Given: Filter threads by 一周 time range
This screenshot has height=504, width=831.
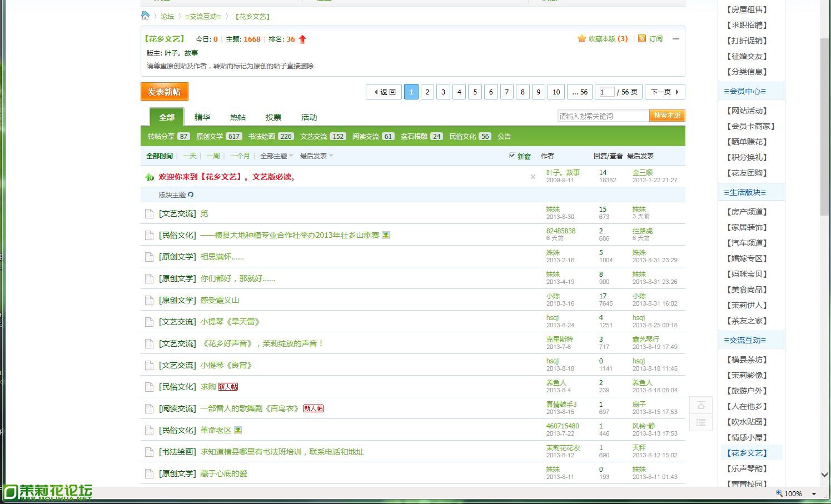Looking at the screenshot, I should click(213, 156).
